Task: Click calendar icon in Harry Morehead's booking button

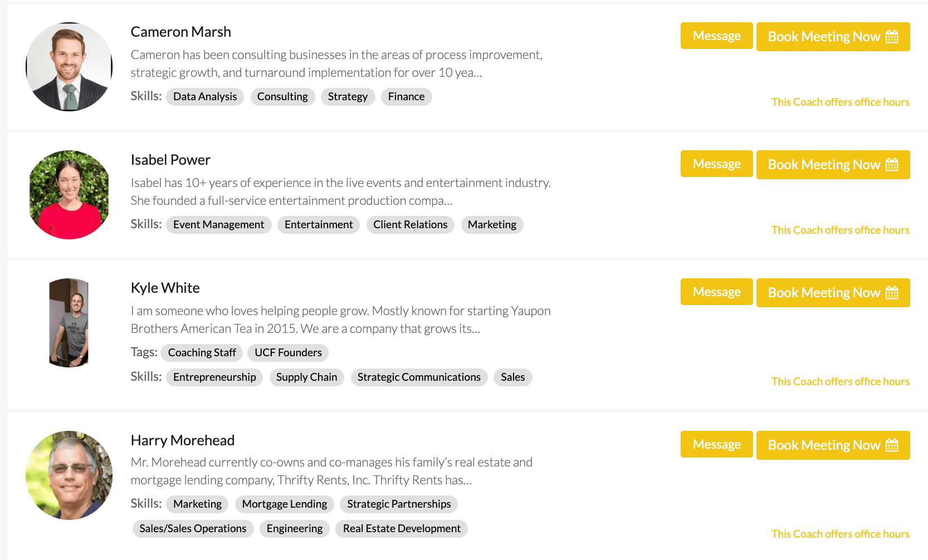Action: tap(892, 445)
